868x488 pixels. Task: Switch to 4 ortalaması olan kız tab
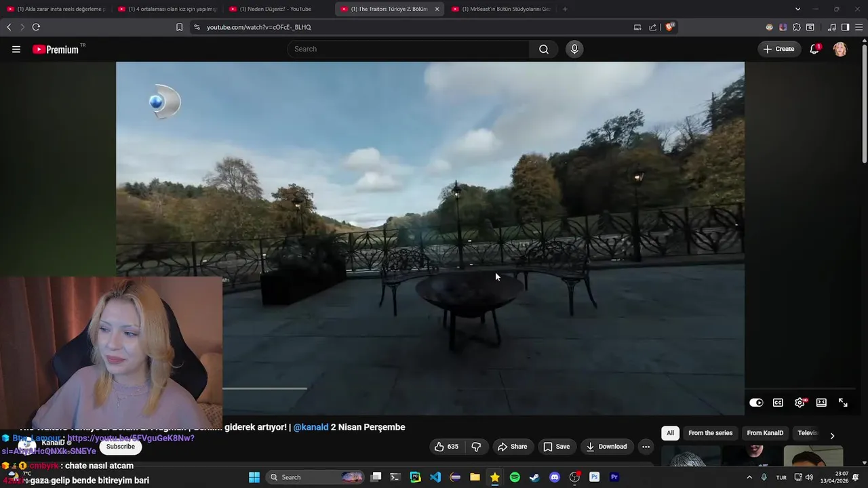(x=167, y=9)
